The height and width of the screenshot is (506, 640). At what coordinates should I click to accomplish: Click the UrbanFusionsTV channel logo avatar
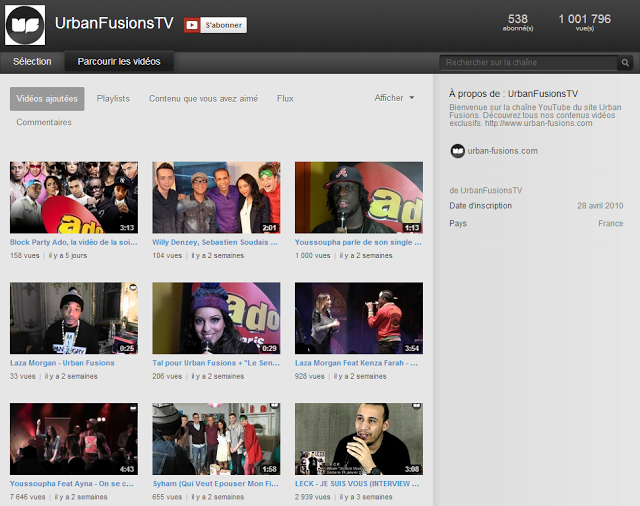tap(25, 25)
